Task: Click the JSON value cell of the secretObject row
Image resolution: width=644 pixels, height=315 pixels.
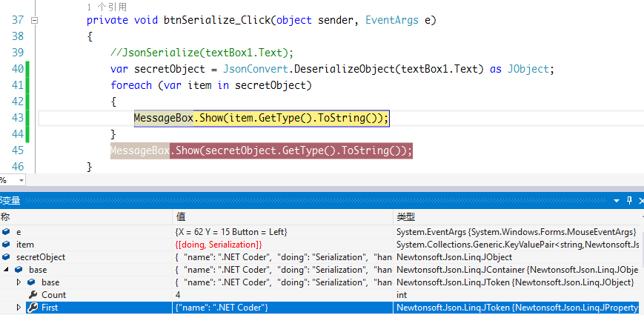Action: pyautogui.click(x=282, y=257)
